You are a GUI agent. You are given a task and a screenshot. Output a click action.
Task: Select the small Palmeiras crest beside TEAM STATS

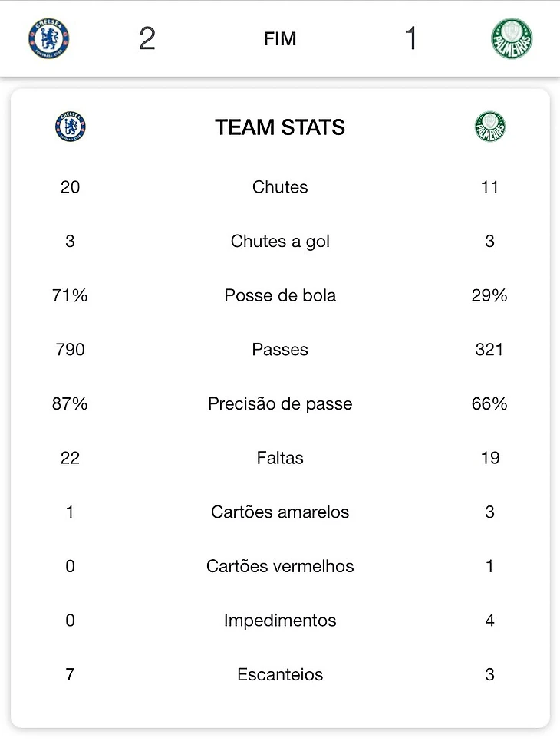tap(490, 127)
